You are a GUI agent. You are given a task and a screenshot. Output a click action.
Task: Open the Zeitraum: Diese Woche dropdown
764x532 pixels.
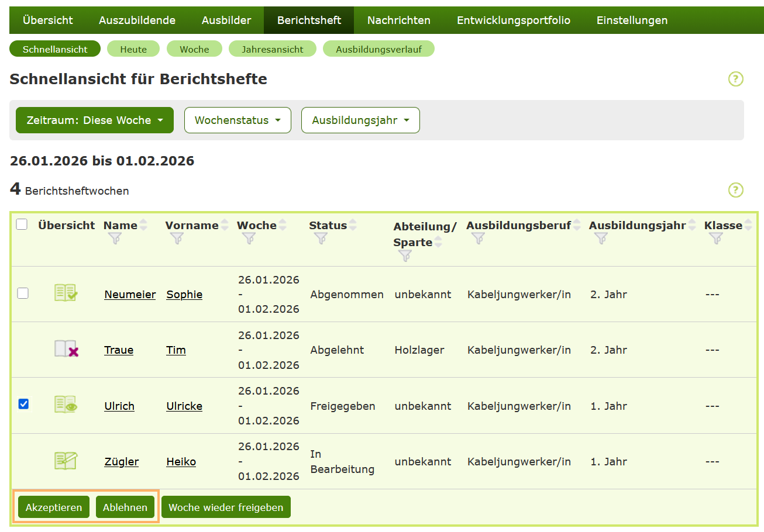pos(94,120)
